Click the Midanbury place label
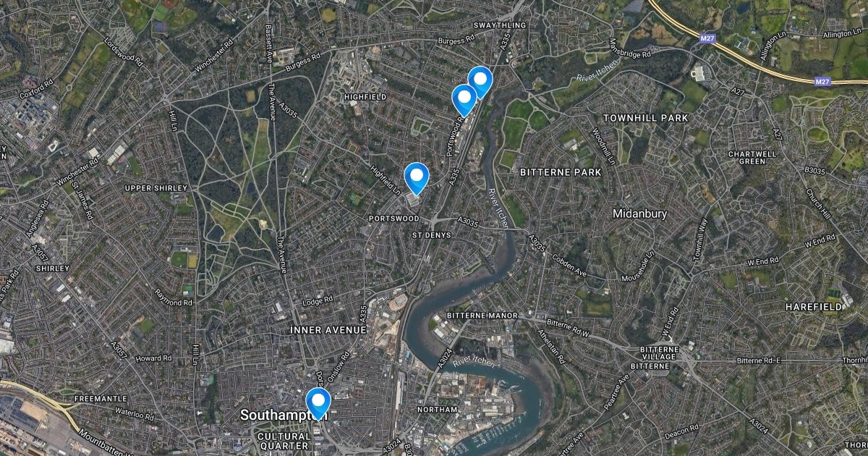This screenshot has width=868, height=456. 639,214
